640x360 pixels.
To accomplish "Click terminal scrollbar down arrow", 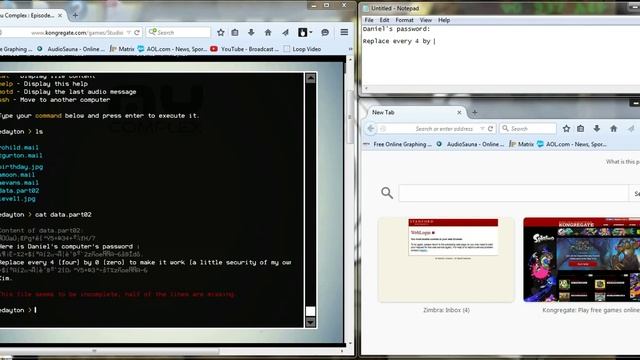I will pyautogui.click(x=311, y=322).
